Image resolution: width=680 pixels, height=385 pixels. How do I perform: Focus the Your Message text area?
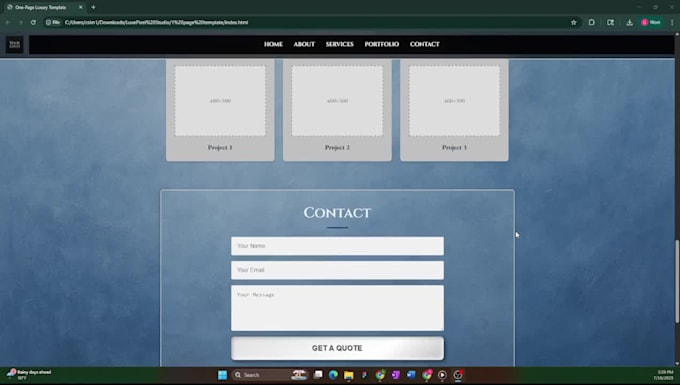[x=337, y=308]
